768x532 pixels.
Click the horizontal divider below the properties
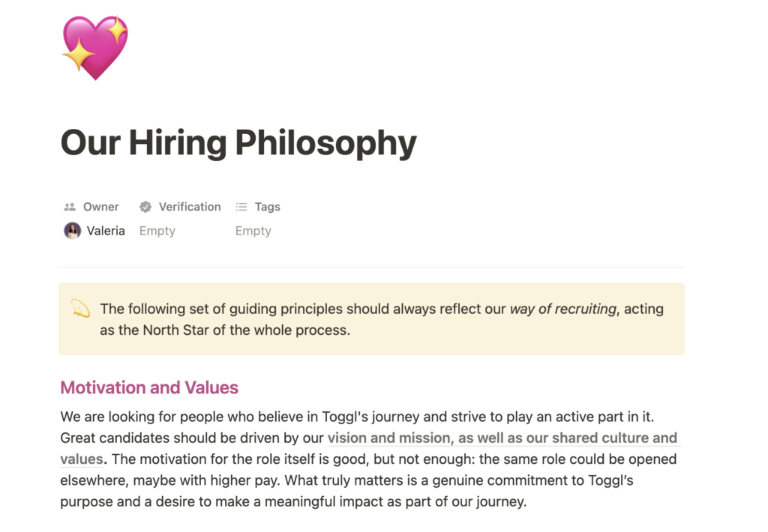tap(371, 267)
